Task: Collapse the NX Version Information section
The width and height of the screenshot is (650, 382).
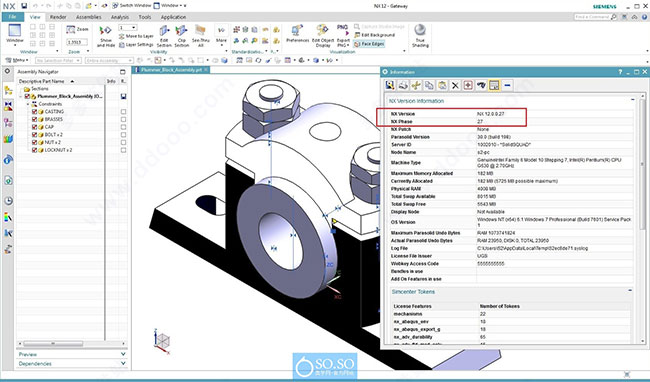Action: 633,100
